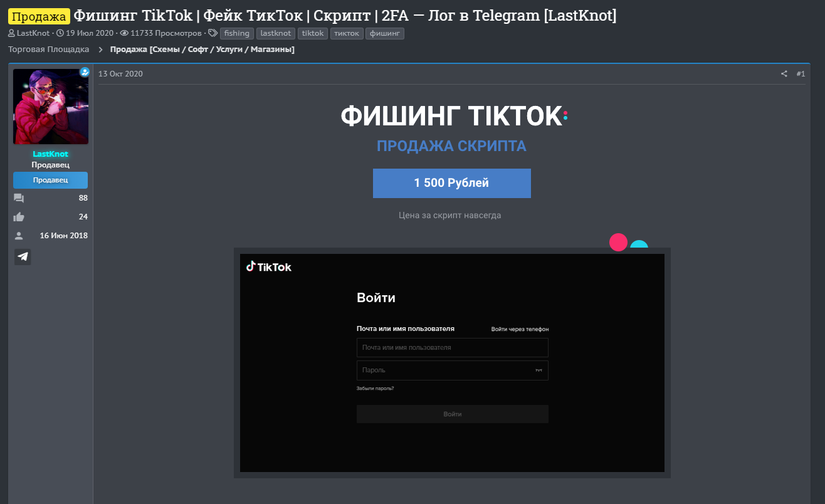Click the thumbs-up reactions icon
The height and width of the screenshot is (504, 825).
coord(19,217)
